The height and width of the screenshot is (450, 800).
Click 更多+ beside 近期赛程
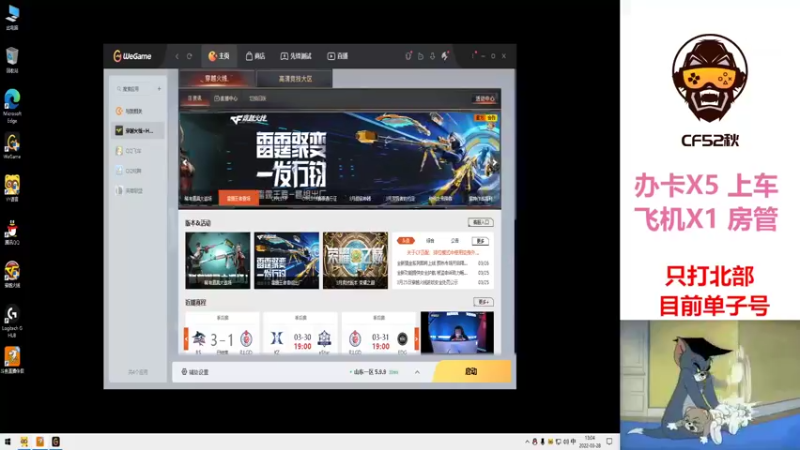[x=483, y=302]
